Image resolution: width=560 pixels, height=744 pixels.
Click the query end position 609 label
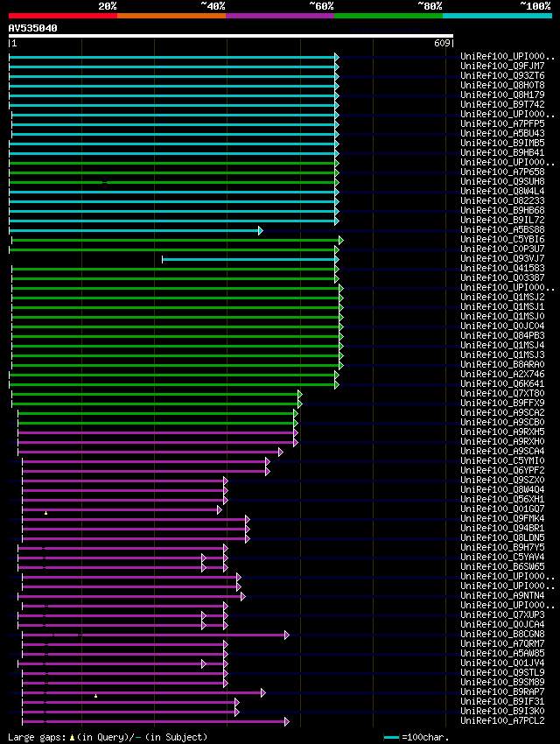442,43
